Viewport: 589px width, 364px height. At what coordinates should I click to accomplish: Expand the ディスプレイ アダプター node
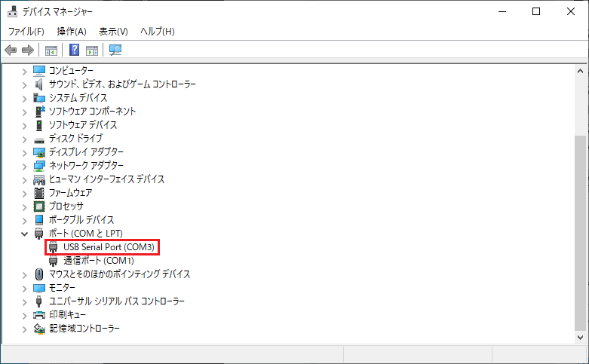(x=24, y=153)
